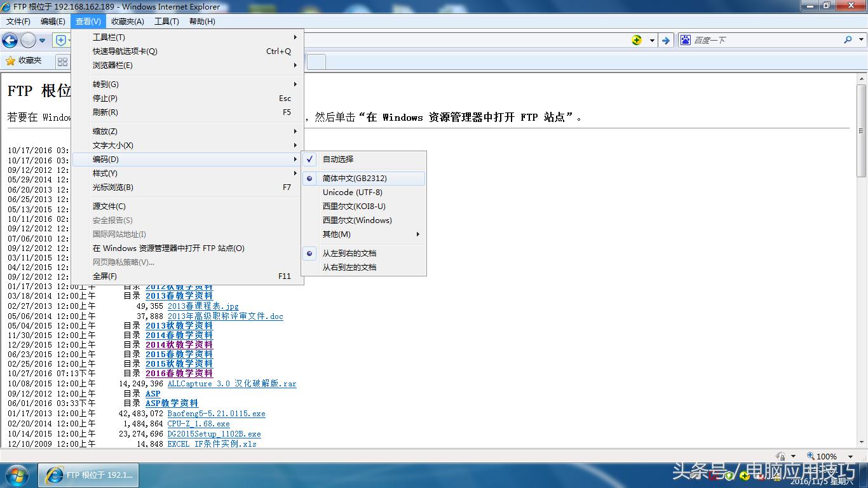Download CPU-Z_1.68.exe file
This screenshot has height=488, width=868.
pyautogui.click(x=200, y=424)
